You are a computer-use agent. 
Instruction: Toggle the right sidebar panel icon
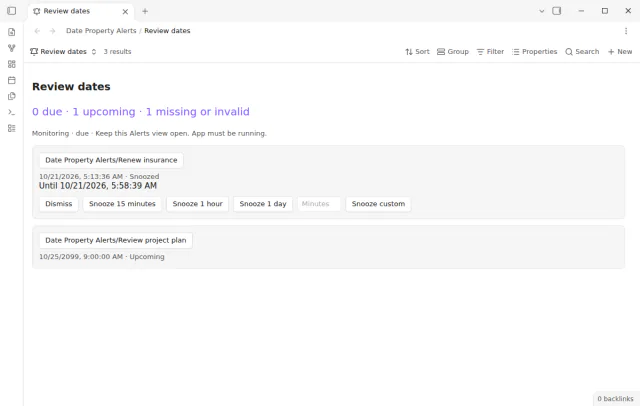point(557,11)
